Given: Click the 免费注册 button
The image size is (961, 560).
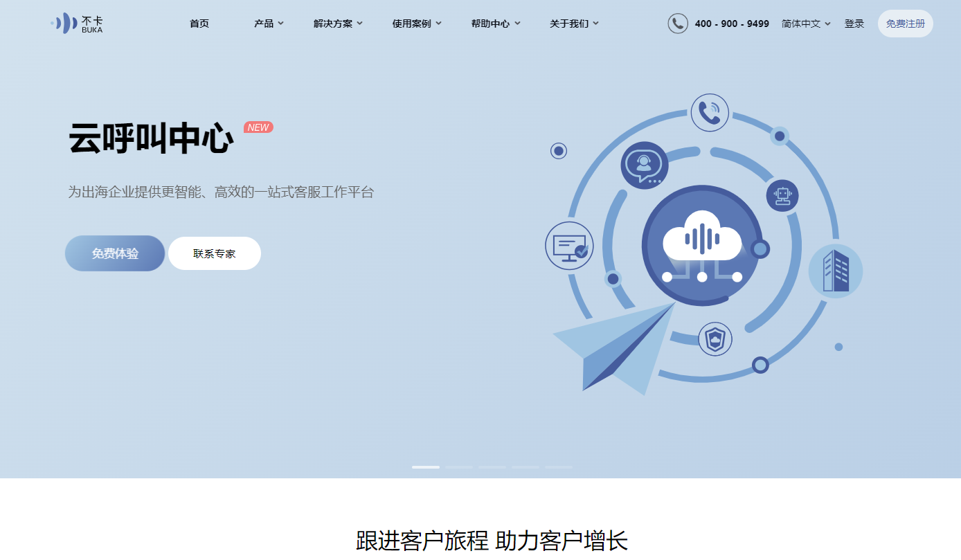Looking at the screenshot, I should (906, 24).
